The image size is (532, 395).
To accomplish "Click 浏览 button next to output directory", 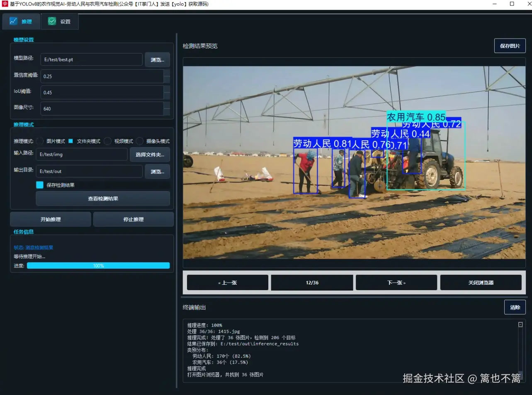I will pyautogui.click(x=157, y=172).
